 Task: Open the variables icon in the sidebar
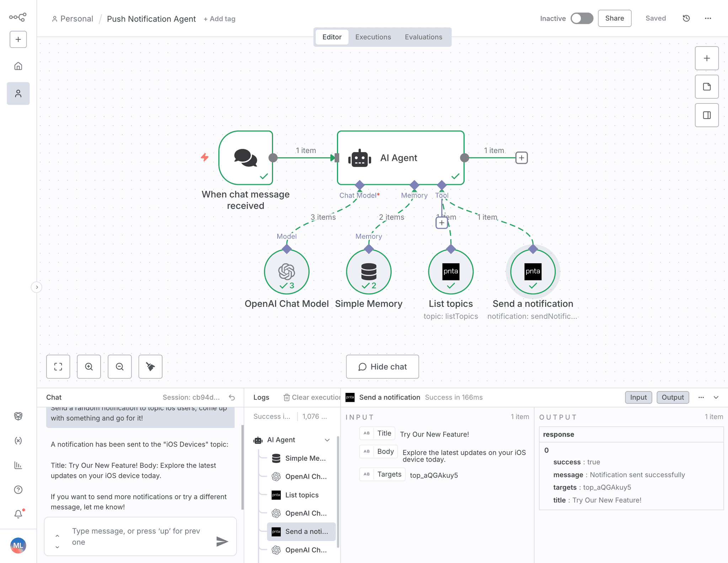18,440
